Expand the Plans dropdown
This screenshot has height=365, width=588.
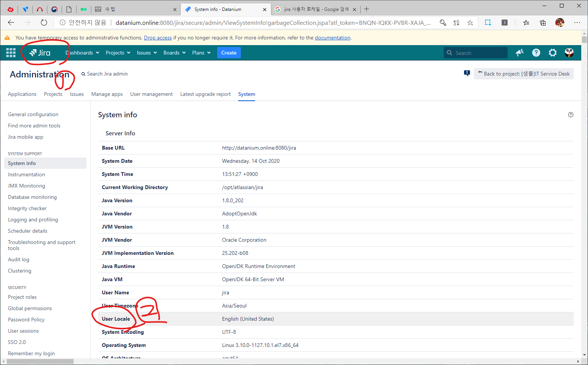click(x=201, y=53)
